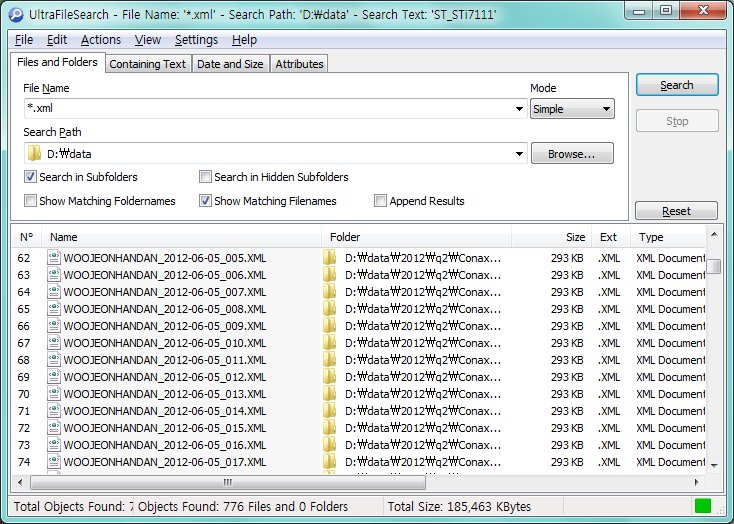The width and height of the screenshot is (734, 524).
Task: Click XML file icon for WOOJEONHANDAN_2012-06-05_008.XML
Action: pos(54,309)
